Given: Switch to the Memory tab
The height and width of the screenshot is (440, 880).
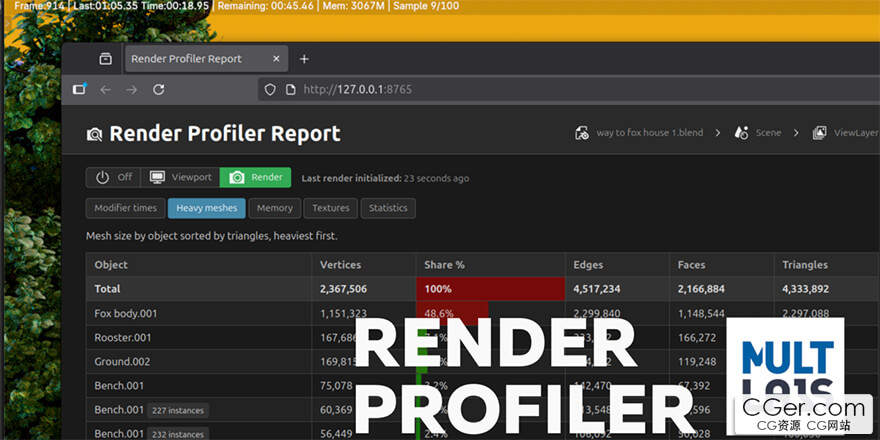Looking at the screenshot, I should 274,208.
